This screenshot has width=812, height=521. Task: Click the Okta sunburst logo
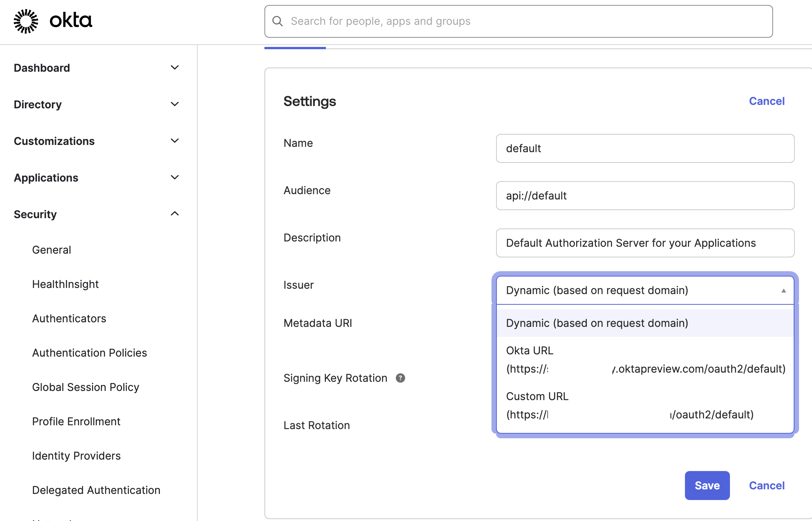26,21
